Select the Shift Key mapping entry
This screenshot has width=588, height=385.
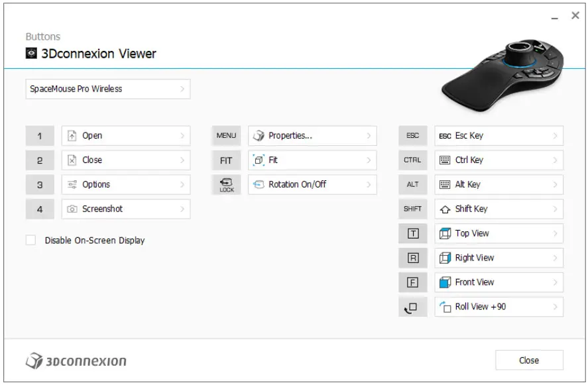pyautogui.click(x=499, y=209)
